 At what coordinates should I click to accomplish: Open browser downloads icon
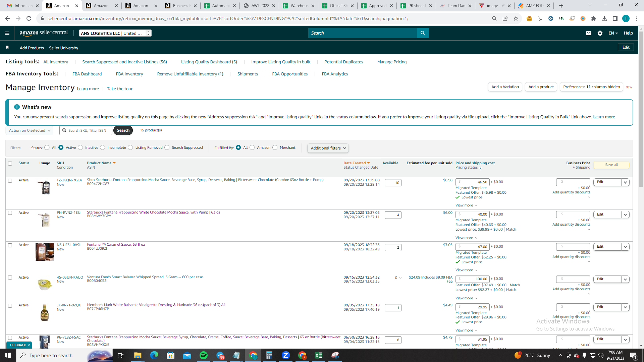pos(604,18)
